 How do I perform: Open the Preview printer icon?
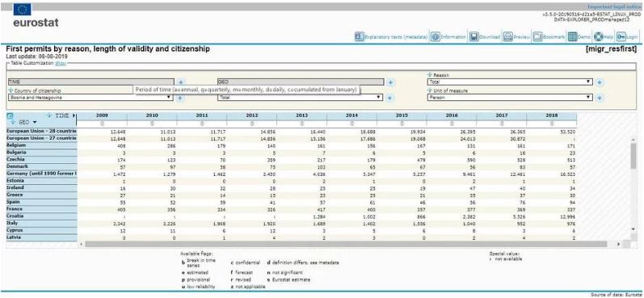(507, 36)
